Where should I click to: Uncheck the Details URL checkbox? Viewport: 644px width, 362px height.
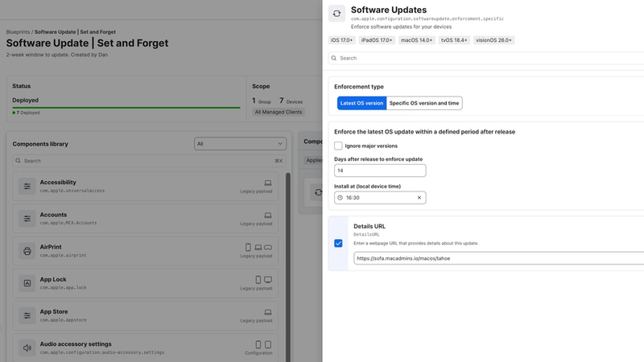pos(338,244)
